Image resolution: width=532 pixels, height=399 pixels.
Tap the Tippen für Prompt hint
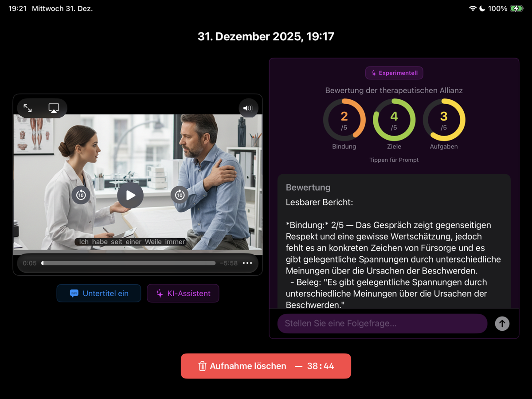click(394, 160)
